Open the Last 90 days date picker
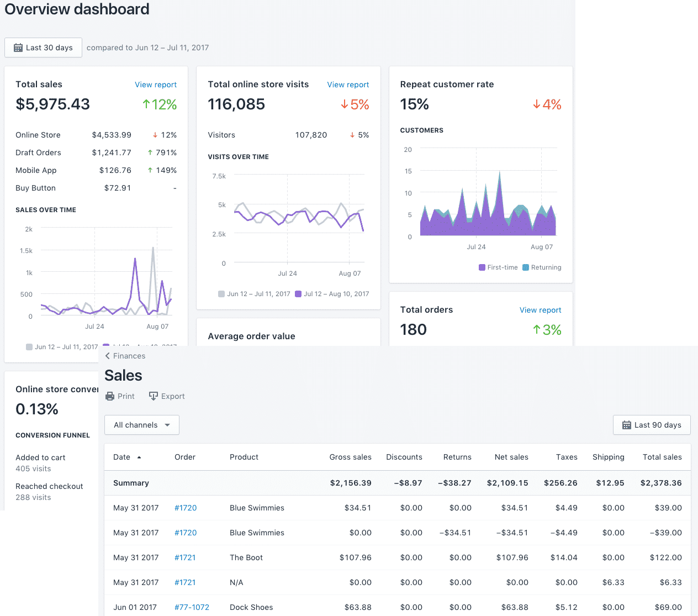This screenshot has width=698, height=616. pos(652,425)
